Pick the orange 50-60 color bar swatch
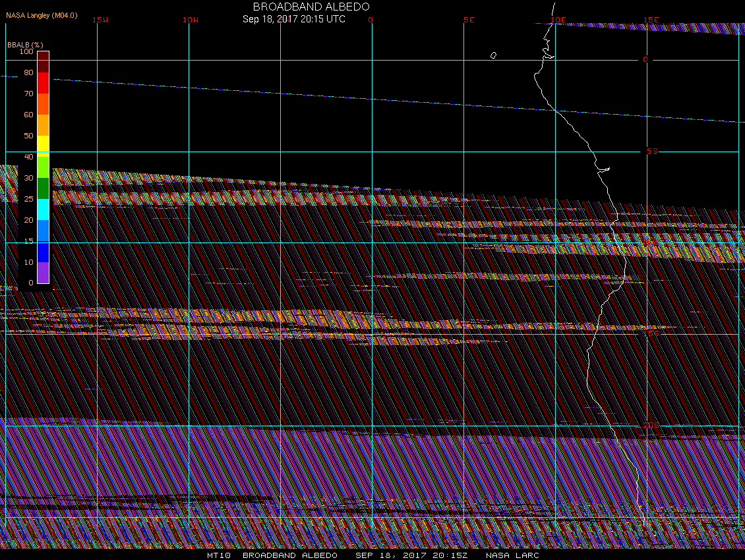745x560 pixels. coord(44,125)
